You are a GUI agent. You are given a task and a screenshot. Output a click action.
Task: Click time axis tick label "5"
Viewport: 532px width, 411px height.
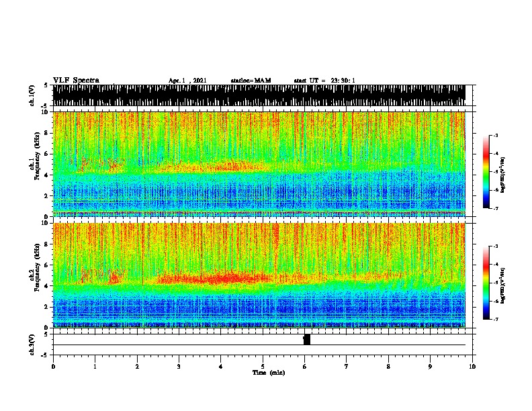coord(263,367)
